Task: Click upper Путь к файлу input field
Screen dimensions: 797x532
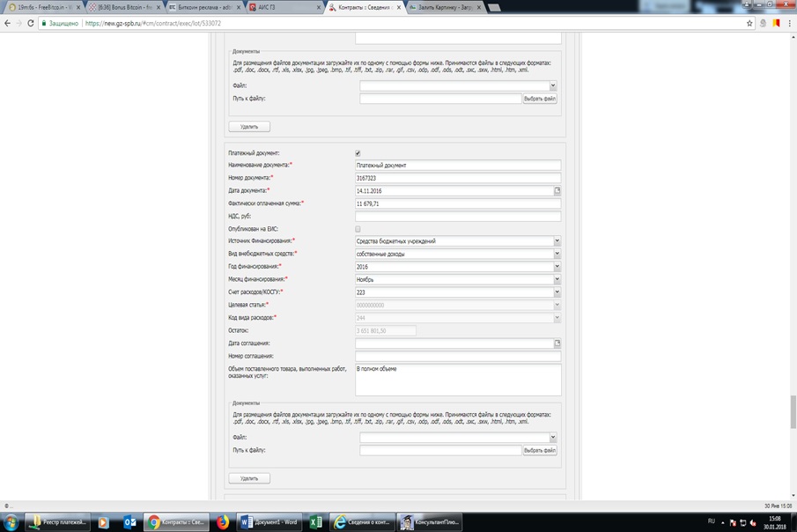Action: click(x=440, y=99)
